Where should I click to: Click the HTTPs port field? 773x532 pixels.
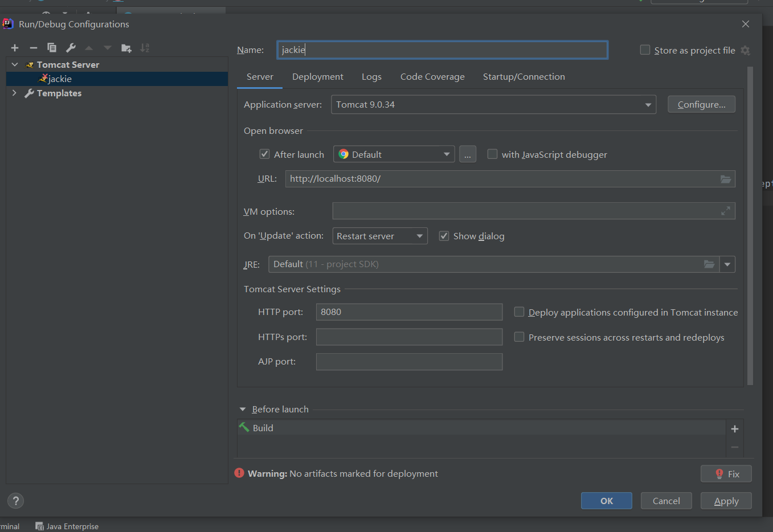[410, 337]
